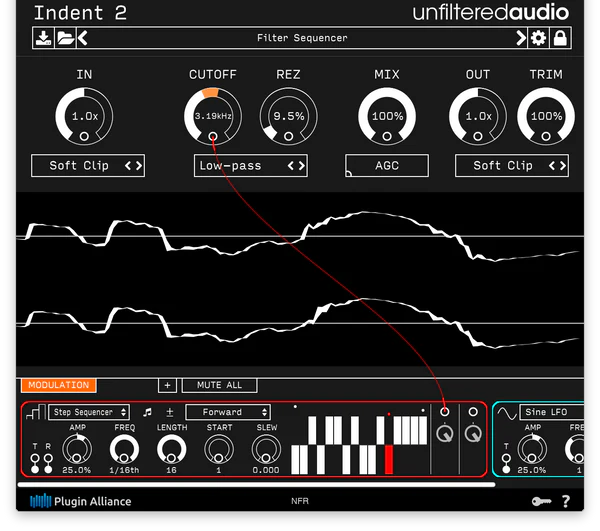Screen dimensions: 600x531
Task: Click the R reset port of Step Sequencer
Action: [48, 458]
